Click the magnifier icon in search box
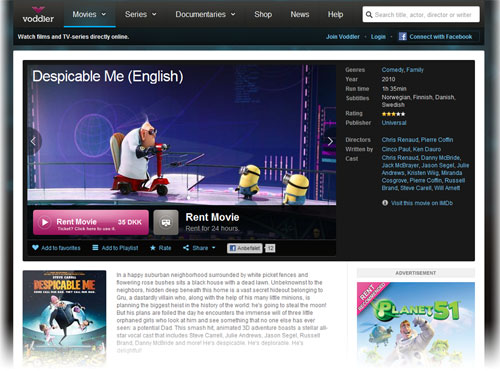Viewport: 500px width, 371px height. point(369,15)
